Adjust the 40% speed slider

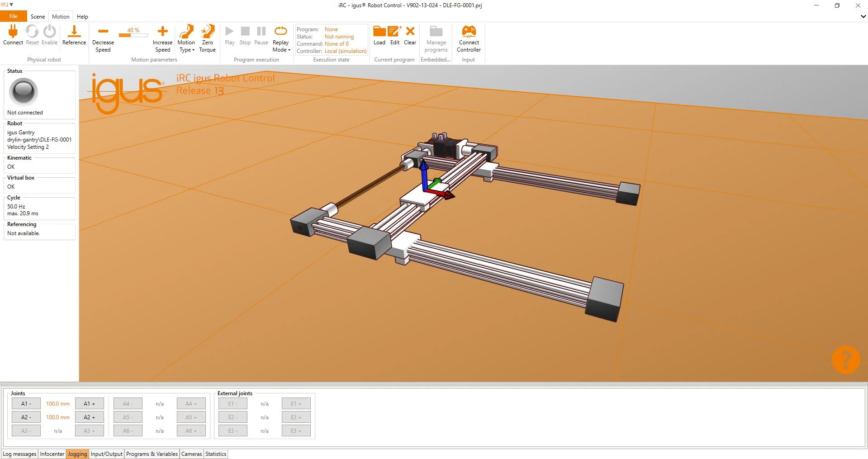[133, 34]
